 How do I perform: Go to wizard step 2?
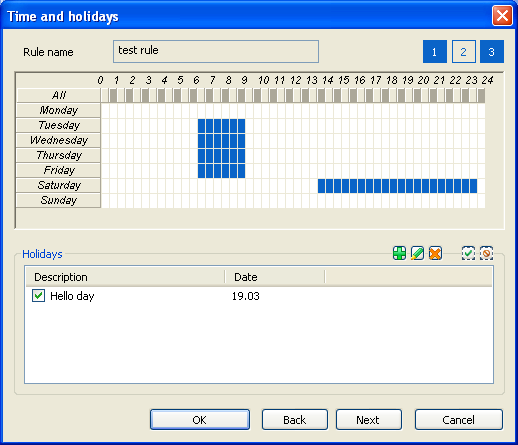(463, 52)
